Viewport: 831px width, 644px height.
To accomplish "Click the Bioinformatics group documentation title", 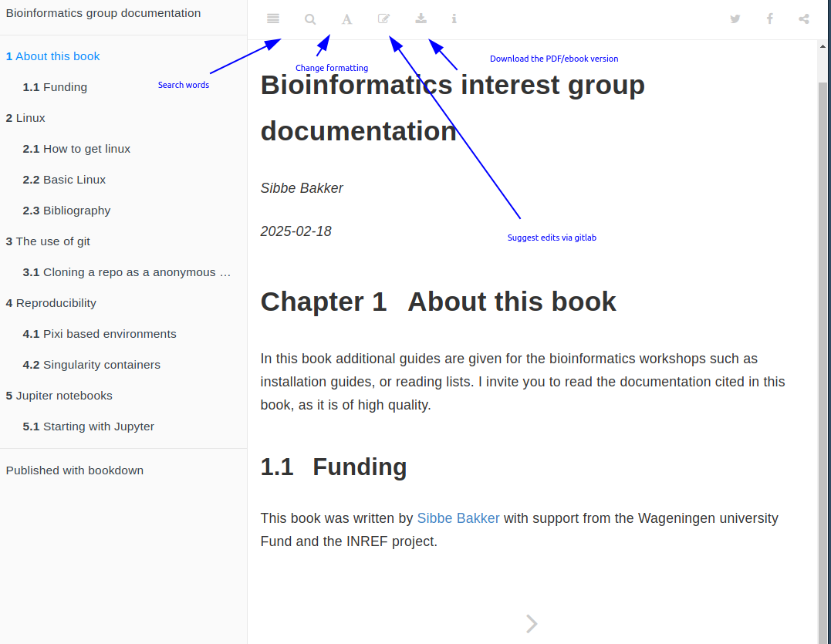I will [103, 13].
